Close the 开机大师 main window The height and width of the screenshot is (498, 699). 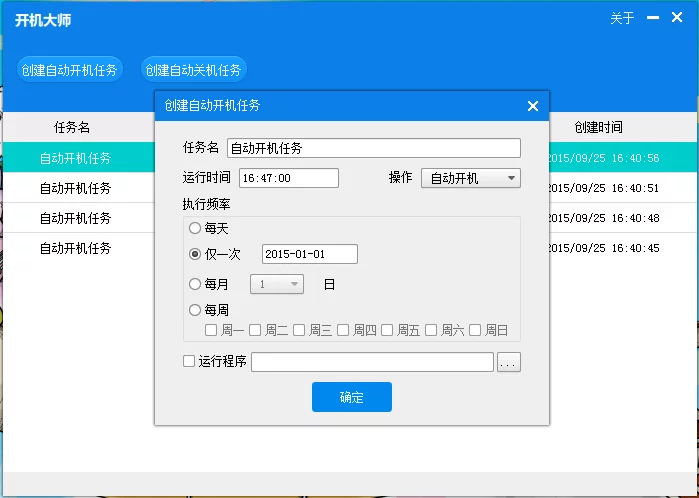click(677, 17)
